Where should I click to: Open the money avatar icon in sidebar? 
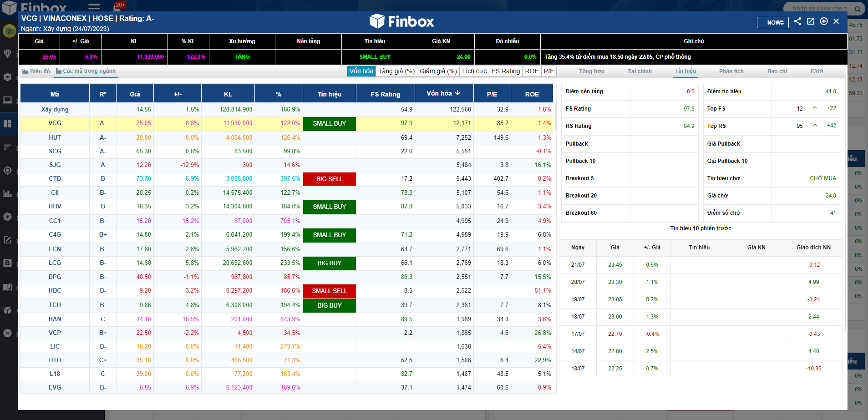(9, 31)
